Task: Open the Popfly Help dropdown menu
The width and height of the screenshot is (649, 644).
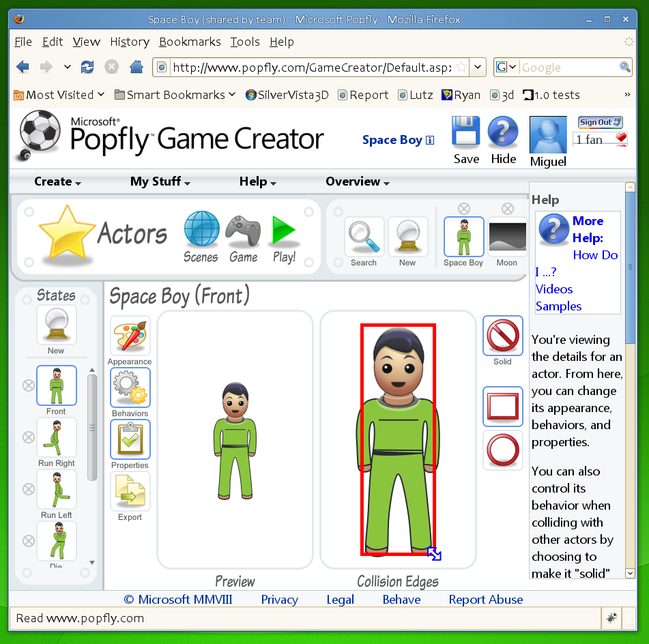Action: [257, 181]
